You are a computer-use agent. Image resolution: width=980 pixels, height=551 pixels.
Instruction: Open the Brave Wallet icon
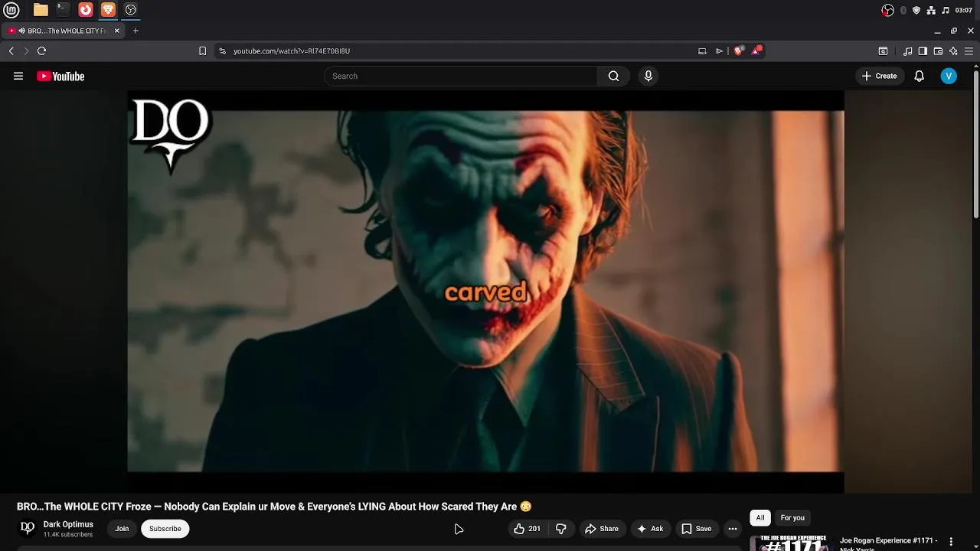(x=938, y=51)
